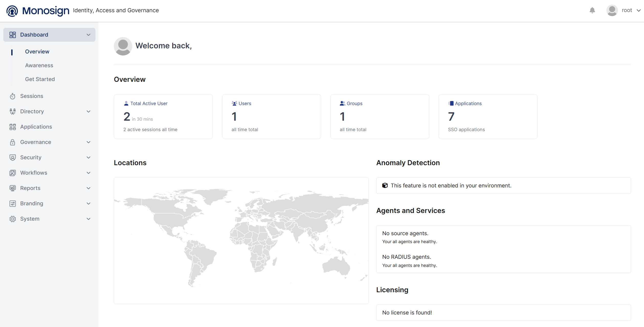Click the System gear icon

13,219
